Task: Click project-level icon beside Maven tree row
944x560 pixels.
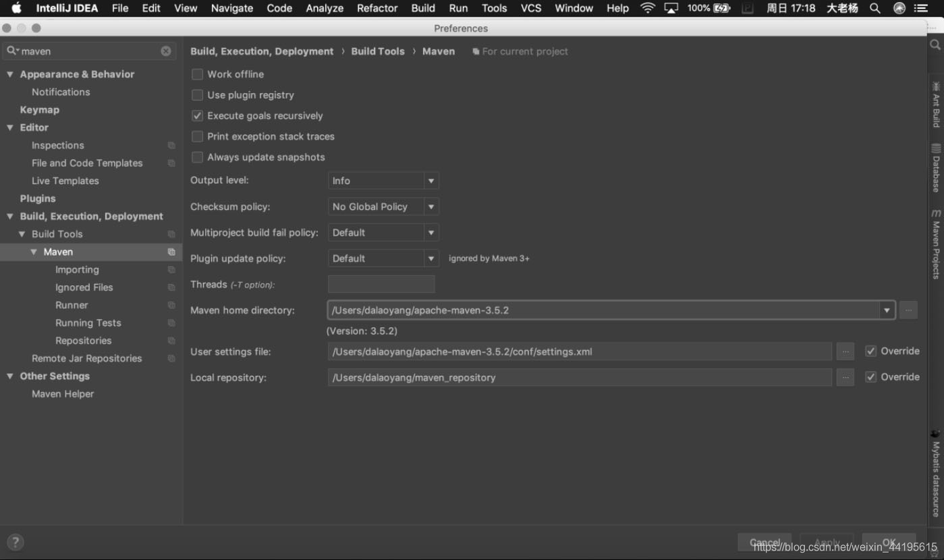Action: (x=171, y=252)
